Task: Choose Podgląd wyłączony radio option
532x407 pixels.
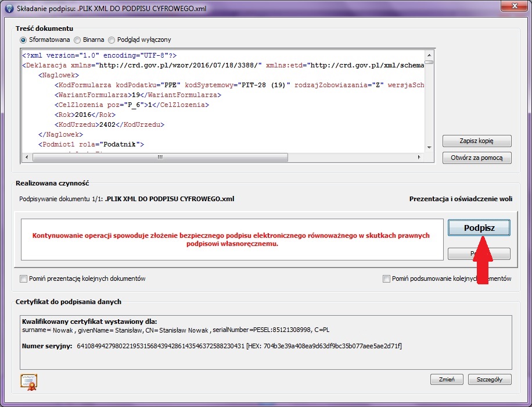Action: [112, 40]
